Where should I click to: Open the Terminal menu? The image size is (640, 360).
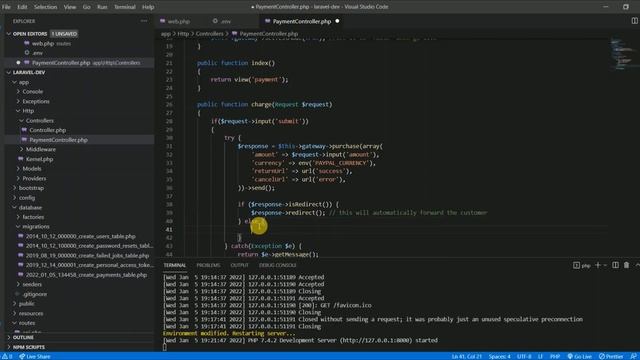(x=124, y=7)
